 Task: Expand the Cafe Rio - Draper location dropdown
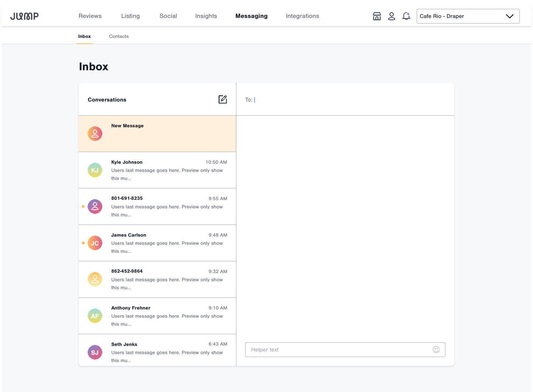pyautogui.click(x=468, y=16)
